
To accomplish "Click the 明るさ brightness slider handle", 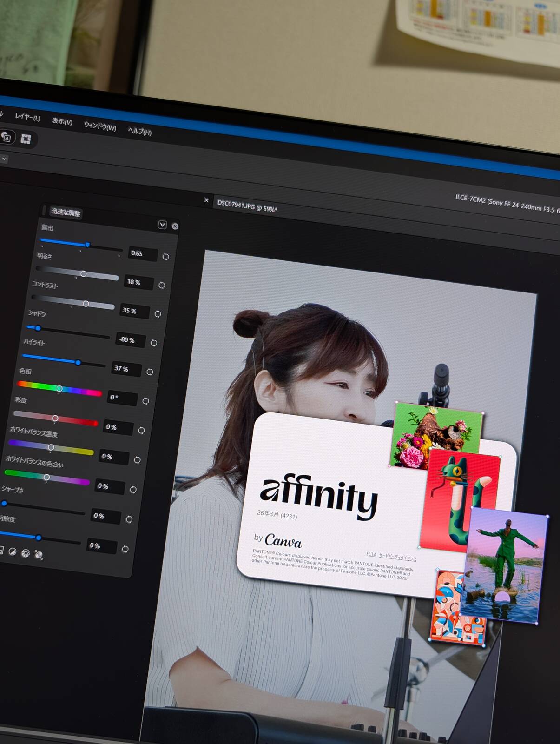I will [x=84, y=274].
